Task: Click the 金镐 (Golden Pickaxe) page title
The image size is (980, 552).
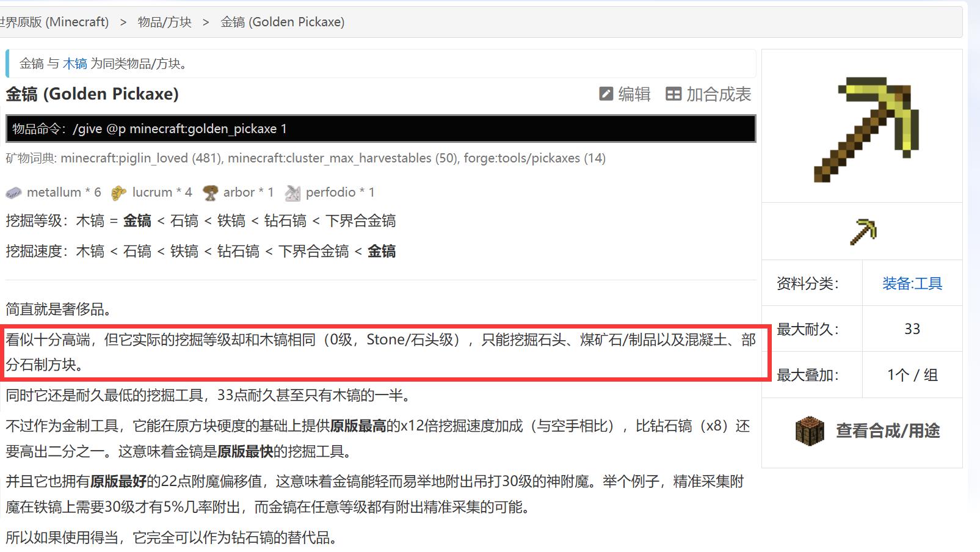Action: tap(92, 94)
